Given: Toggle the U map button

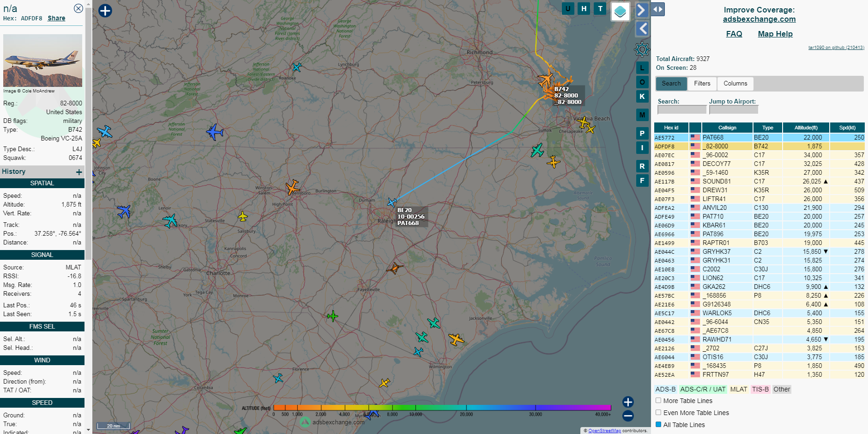Looking at the screenshot, I should (x=568, y=8).
